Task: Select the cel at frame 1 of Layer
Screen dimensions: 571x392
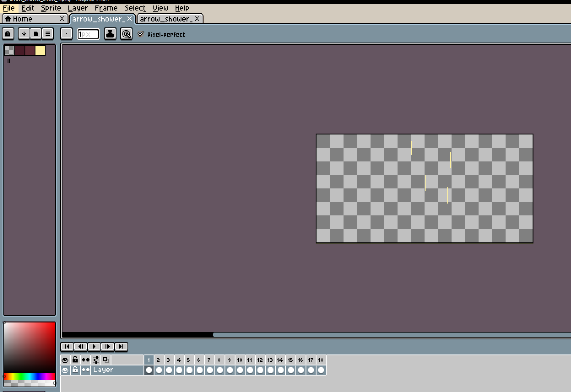Action: click(x=149, y=370)
